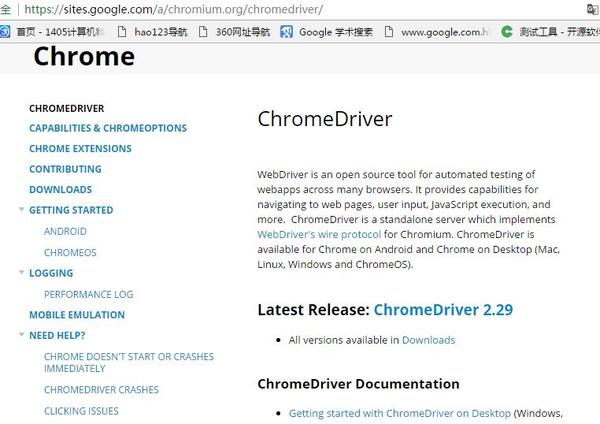600x424 pixels.
Task: Open the hao123导航 bookmark page icon
Action: [x=122, y=32]
